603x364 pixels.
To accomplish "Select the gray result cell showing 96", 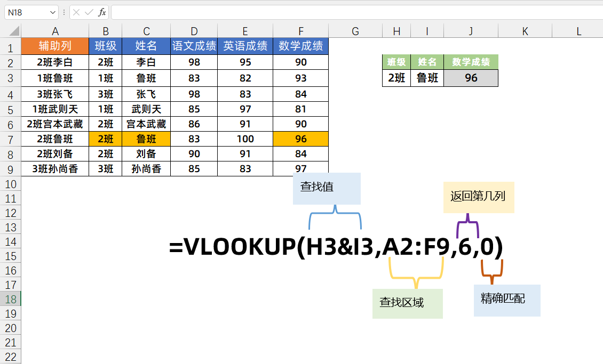I will coord(471,78).
